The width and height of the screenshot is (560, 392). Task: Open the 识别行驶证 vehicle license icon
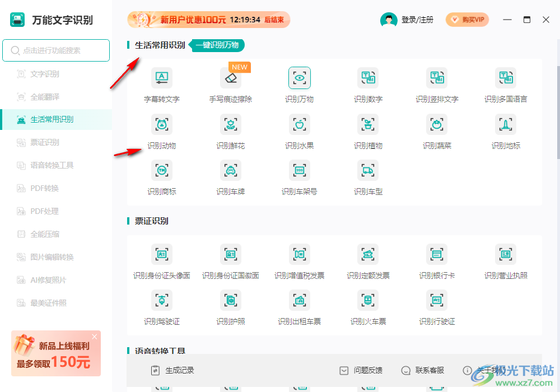coord(437,300)
